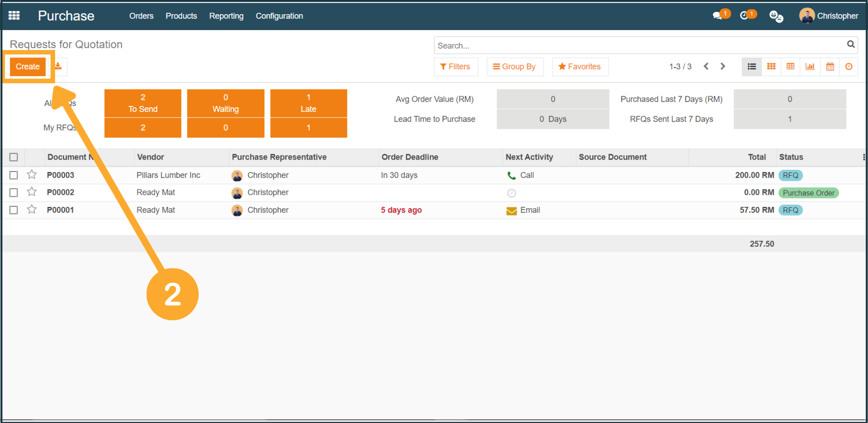Switch to Graph chart view
868x423 pixels.
click(810, 67)
